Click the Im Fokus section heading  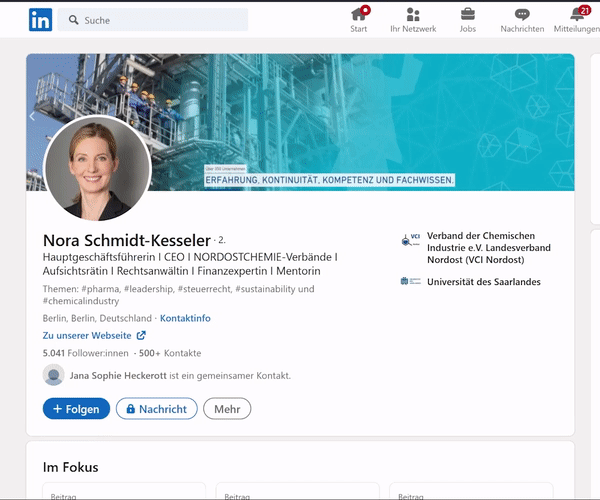[x=70, y=467]
